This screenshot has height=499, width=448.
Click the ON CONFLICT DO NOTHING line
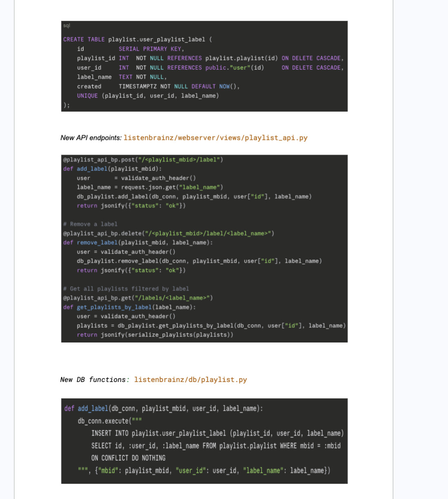pos(128,458)
